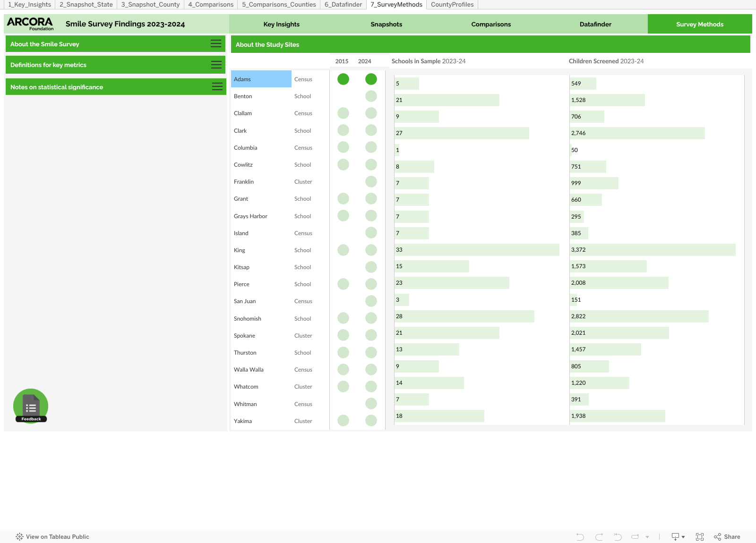Go to the Key Insights page
Screen dimensions: 756x543
281,25
